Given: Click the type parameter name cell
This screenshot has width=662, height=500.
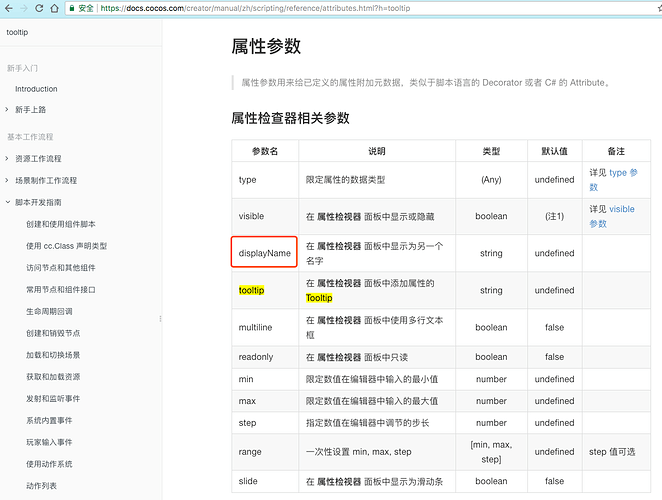Looking at the screenshot, I should pyautogui.click(x=265, y=179).
